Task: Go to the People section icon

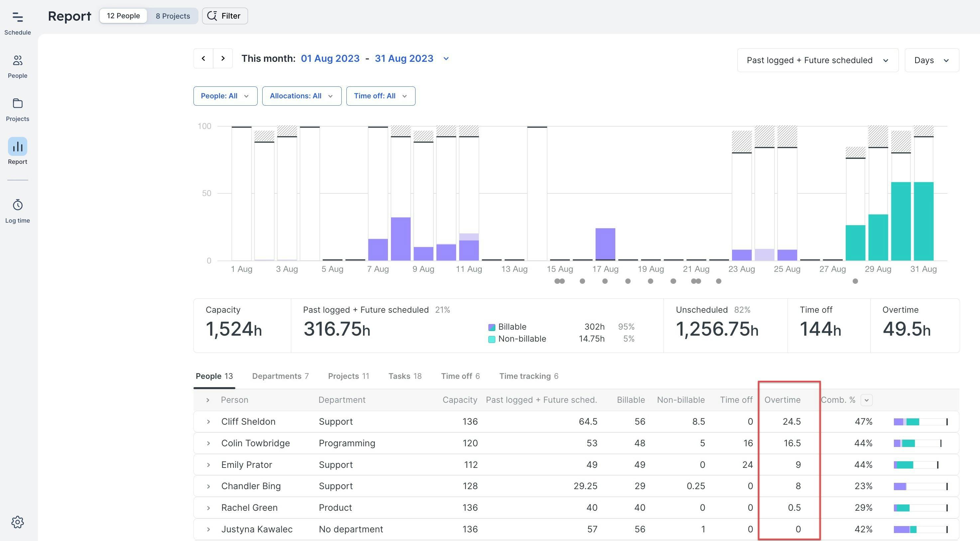Action: (x=18, y=61)
